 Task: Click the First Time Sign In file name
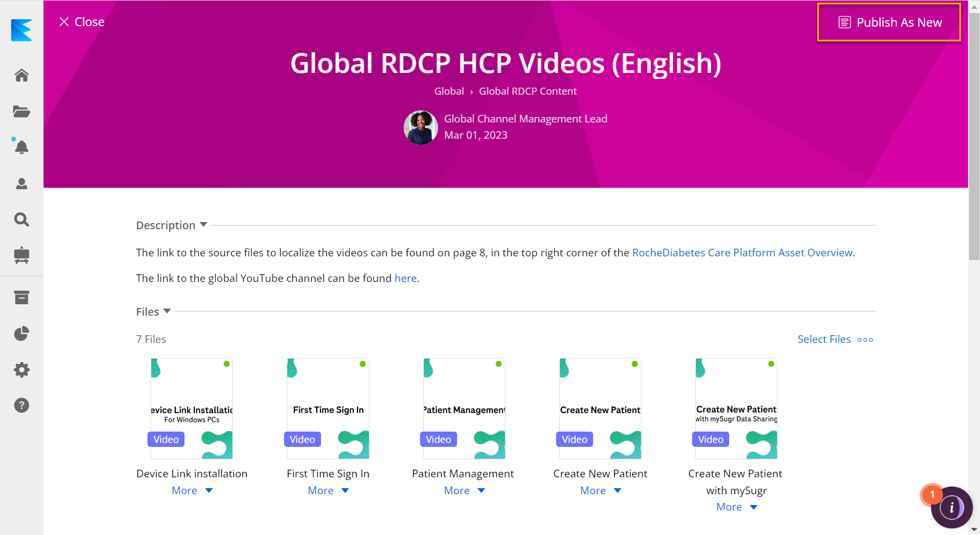328,473
